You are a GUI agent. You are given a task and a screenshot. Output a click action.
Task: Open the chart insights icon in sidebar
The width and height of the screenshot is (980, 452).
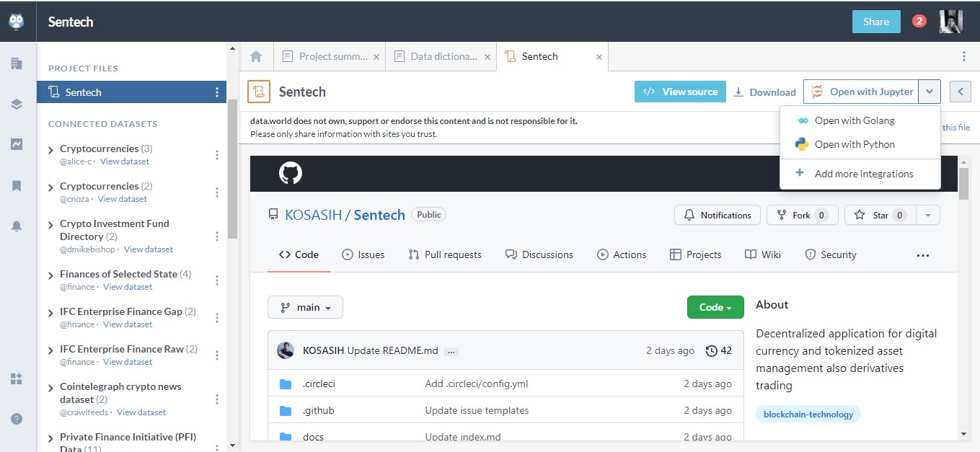[x=17, y=144]
